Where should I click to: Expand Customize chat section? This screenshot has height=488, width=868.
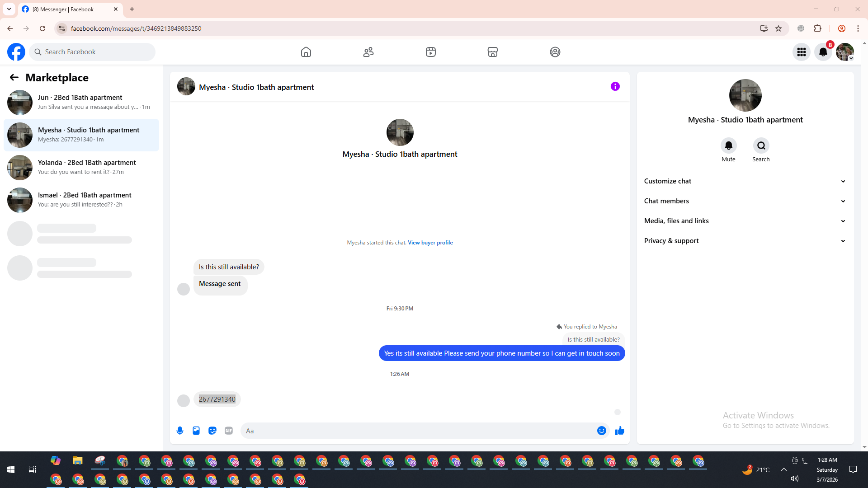point(745,181)
